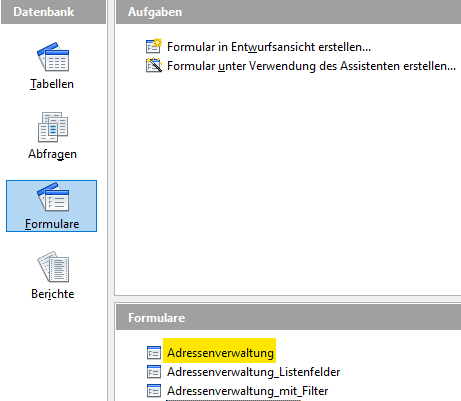Click 'Formular unter Verwendung des Assistenten erstellen...'
Image resolution: width=461 pixels, height=401 pixels.
[311, 66]
